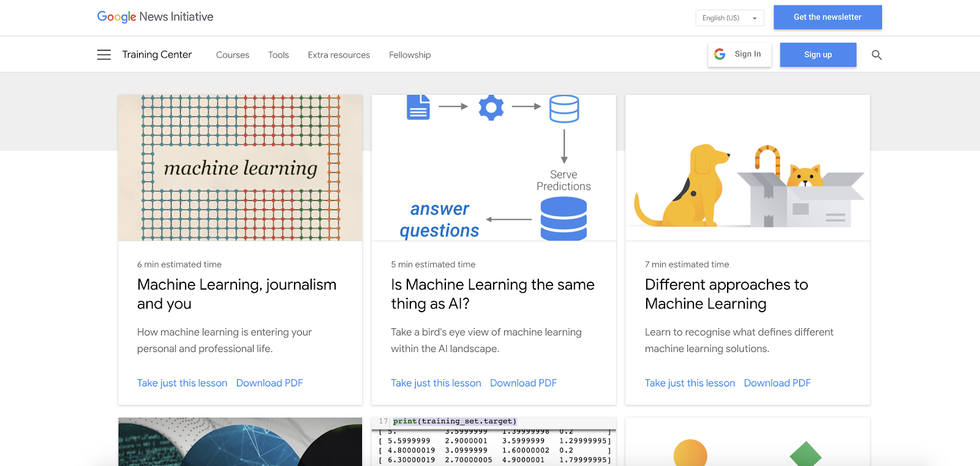Open the machine learning grid thumbnail
This screenshot has height=466, width=980.
pos(240,168)
